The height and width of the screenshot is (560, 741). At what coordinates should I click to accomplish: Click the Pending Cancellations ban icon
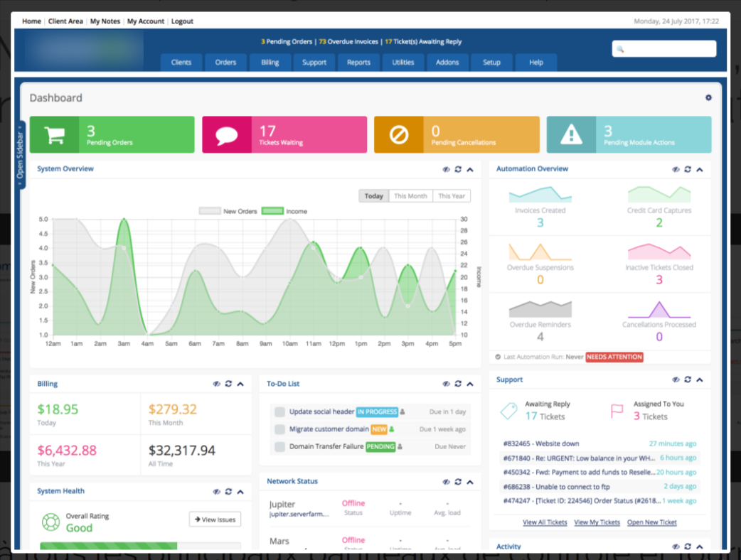tap(399, 135)
